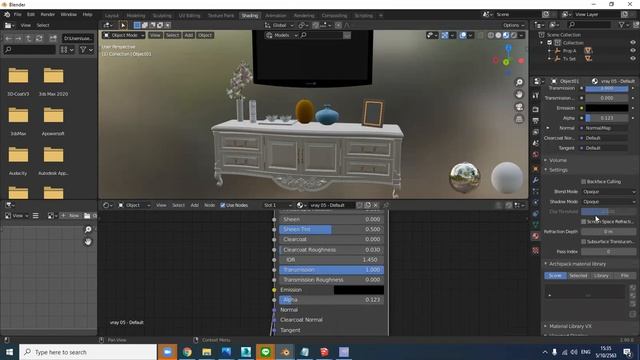
Task: Open the Output properties tab
Action: click(x=536, y=121)
